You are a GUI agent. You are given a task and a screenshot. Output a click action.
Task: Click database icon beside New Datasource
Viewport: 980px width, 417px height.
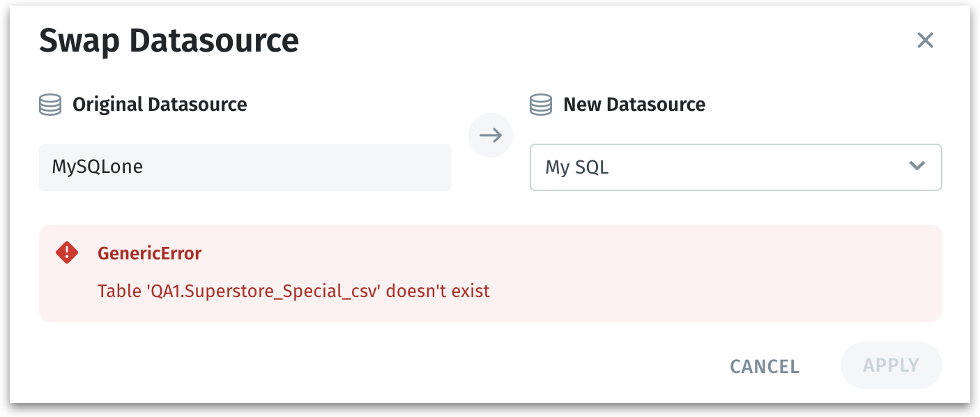(541, 105)
